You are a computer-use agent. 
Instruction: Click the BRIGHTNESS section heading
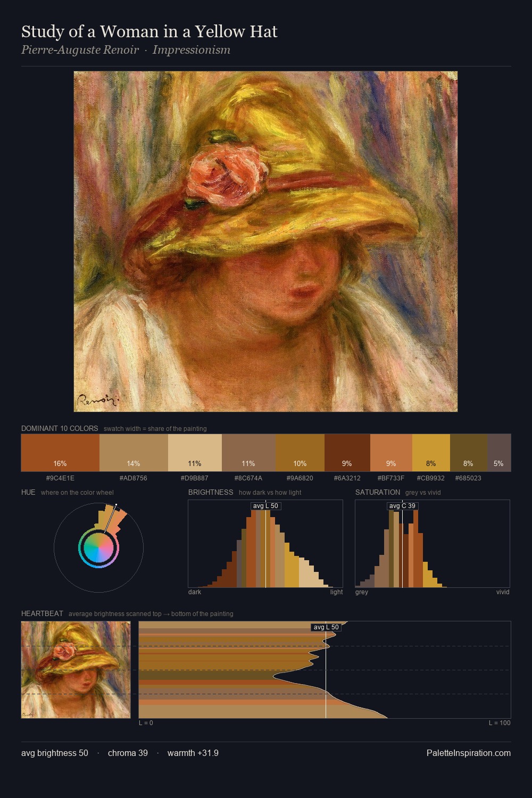211,492
